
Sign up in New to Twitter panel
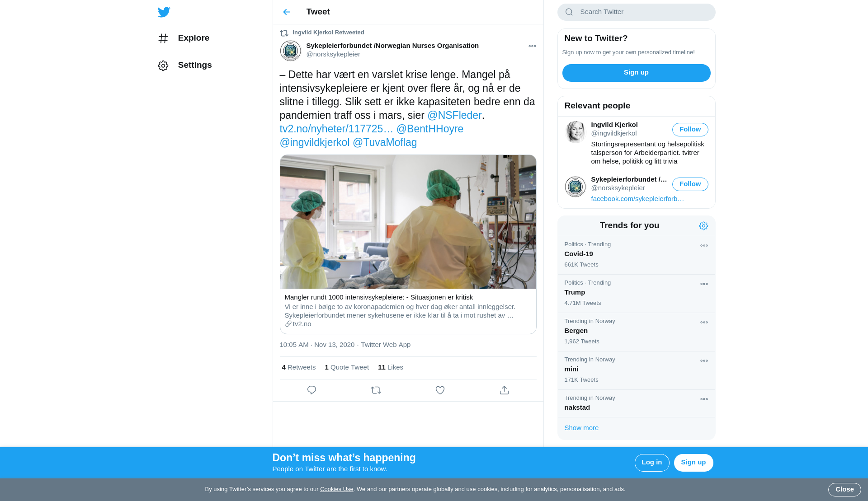coord(636,73)
